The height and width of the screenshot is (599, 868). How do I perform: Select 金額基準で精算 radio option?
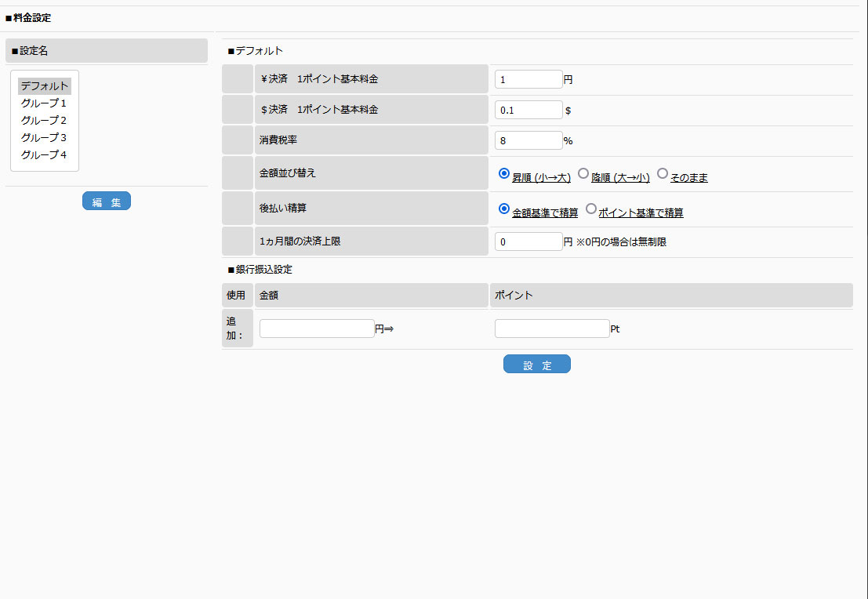point(504,209)
